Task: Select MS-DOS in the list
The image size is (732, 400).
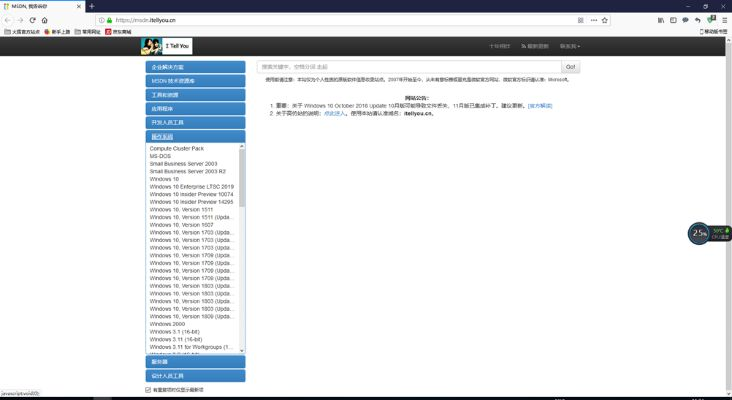Action: (x=160, y=156)
